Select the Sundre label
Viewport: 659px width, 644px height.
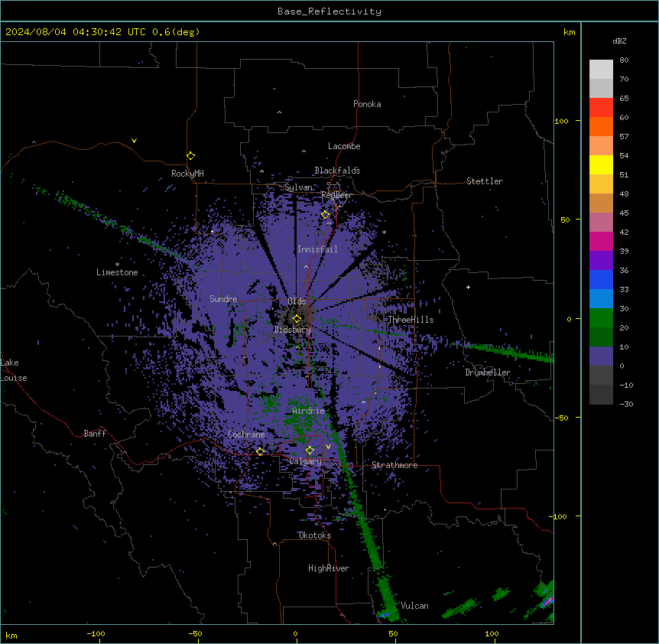pyautogui.click(x=223, y=299)
